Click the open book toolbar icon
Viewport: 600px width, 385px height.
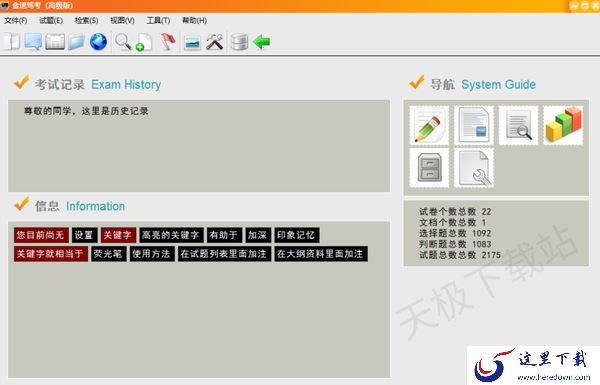[x=55, y=42]
